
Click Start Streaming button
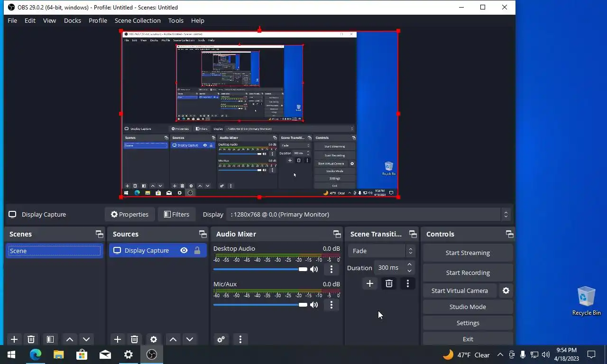(x=468, y=253)
